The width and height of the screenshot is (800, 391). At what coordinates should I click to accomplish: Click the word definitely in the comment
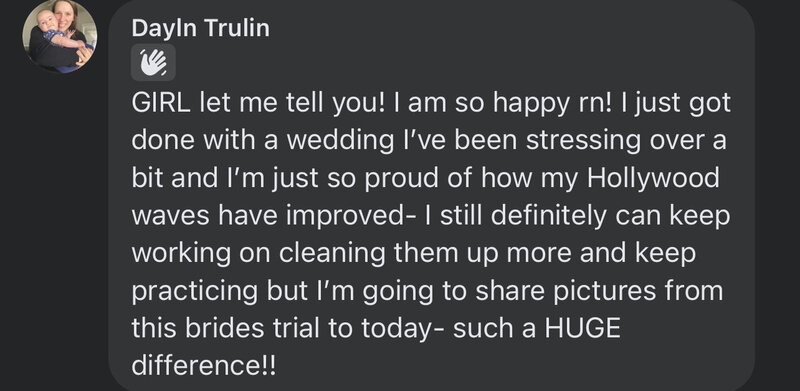click(549, 216)
